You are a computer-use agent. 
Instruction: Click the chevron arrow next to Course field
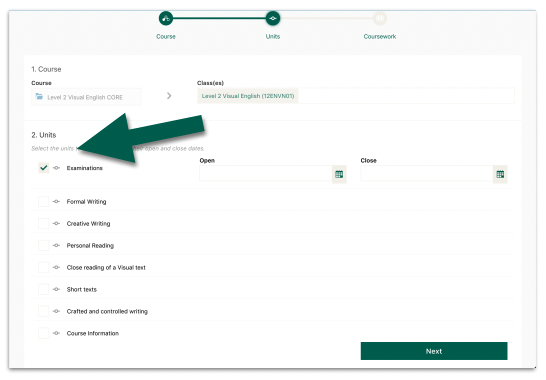[x=169, y=96]
